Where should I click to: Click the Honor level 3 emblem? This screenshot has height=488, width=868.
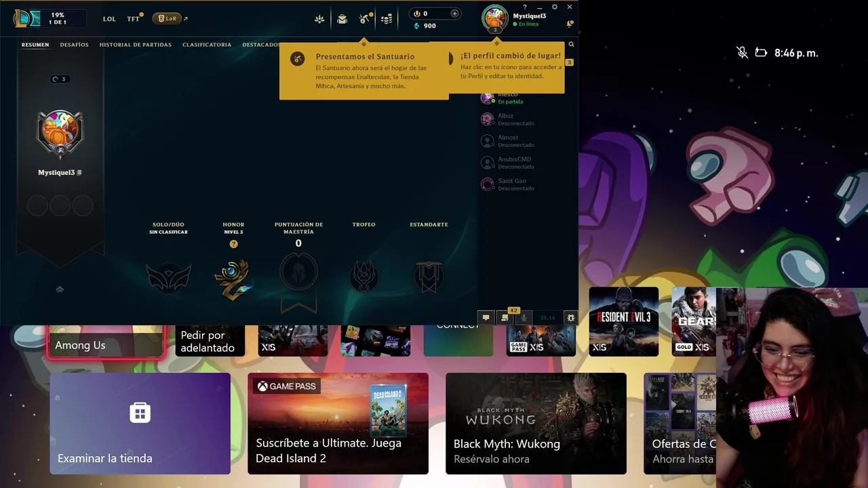tap(233, 279)
